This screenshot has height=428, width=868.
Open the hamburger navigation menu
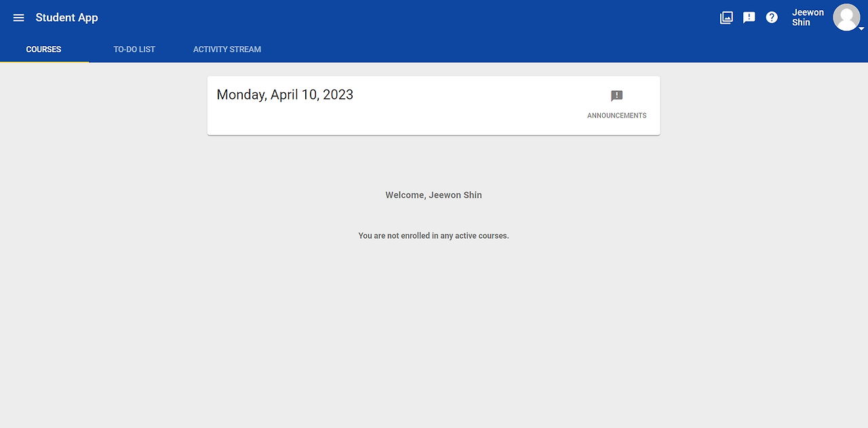18,18
